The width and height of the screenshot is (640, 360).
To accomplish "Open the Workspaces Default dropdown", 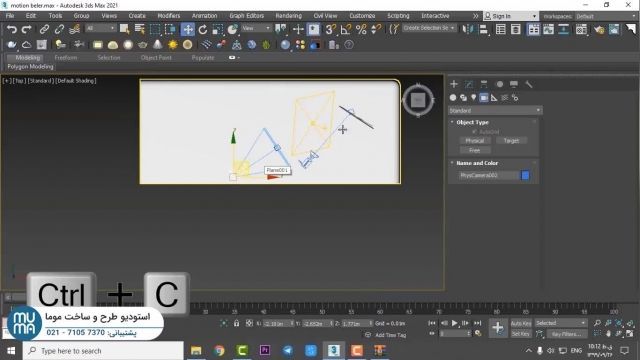I will [x=606, y=16].
